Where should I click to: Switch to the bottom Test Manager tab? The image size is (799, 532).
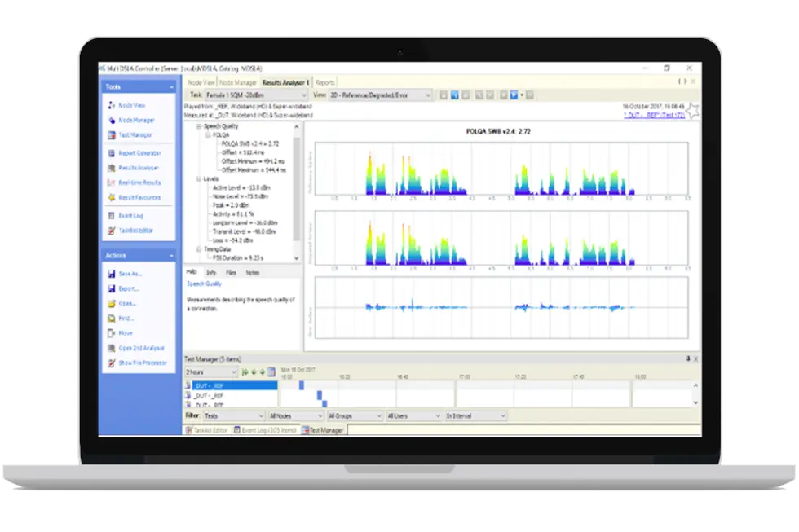click(x=323, y=430)
